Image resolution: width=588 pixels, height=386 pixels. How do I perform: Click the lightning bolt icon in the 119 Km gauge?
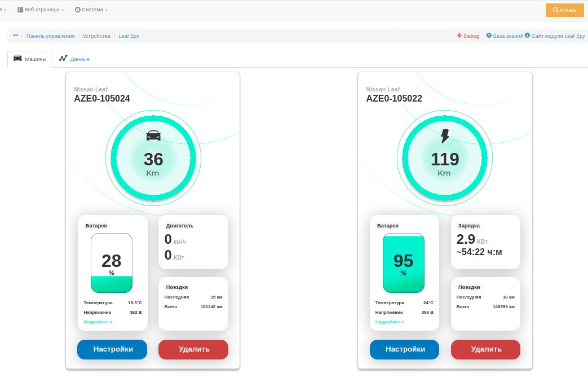[445, 136]
